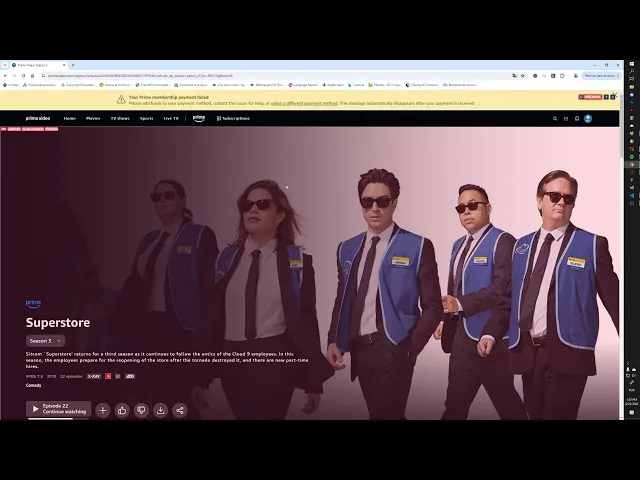Open Prime Video search magnifier
Viewport: 640px width, 480px height.
555,118
